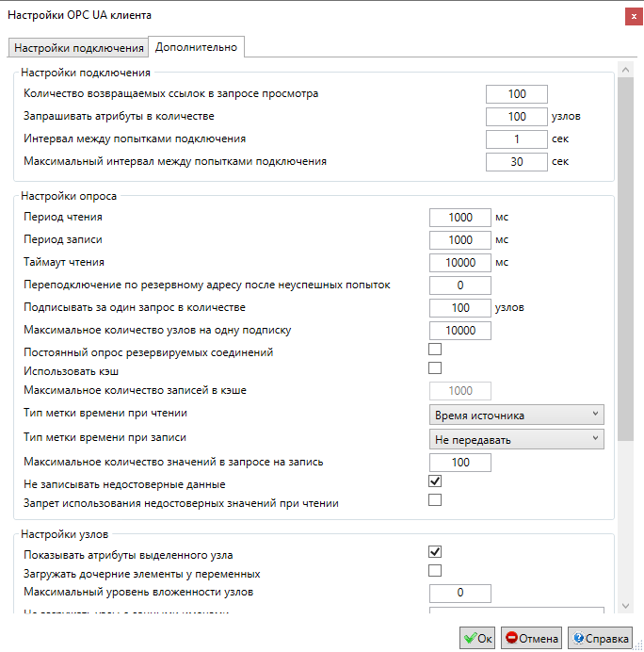Uncheck Показывать атрибуты выделенного узла
Screen dimensions: 644x652
pyautogui.click(x=435, y=552)
